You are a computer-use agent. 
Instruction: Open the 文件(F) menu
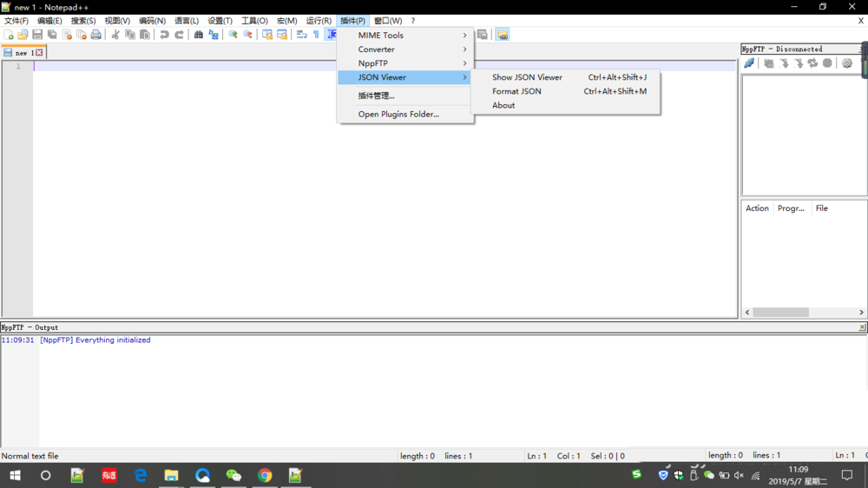16,21
